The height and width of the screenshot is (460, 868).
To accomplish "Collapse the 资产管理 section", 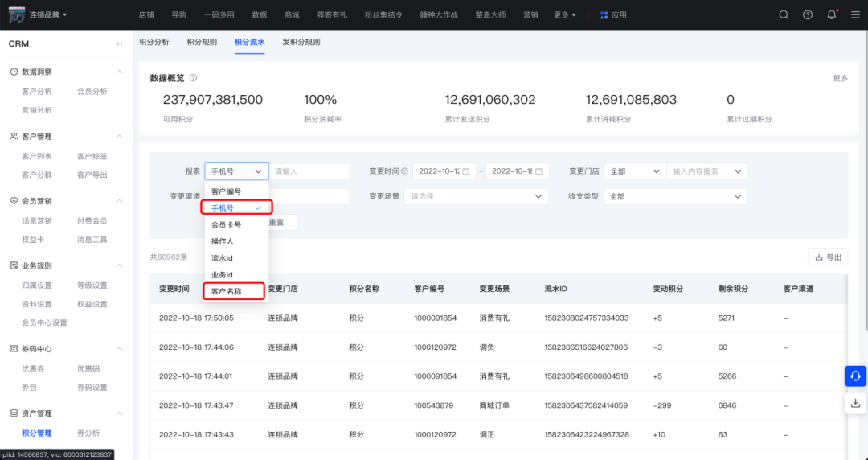I will click(x=118, y=413).
